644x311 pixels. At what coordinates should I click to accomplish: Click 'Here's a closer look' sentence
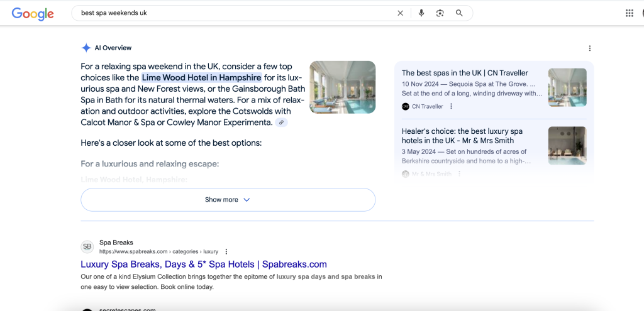pyautogui.click(x=171, y=143)
